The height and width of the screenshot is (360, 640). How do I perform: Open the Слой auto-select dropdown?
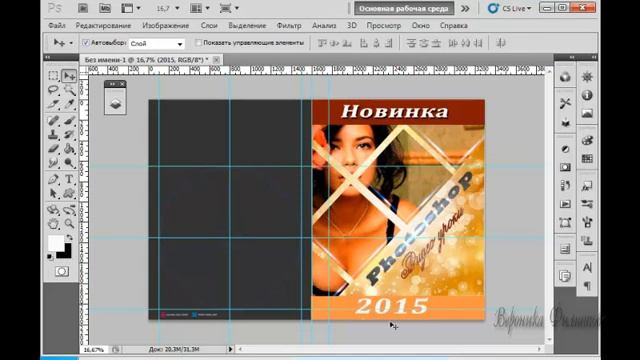tap(157, 44)
